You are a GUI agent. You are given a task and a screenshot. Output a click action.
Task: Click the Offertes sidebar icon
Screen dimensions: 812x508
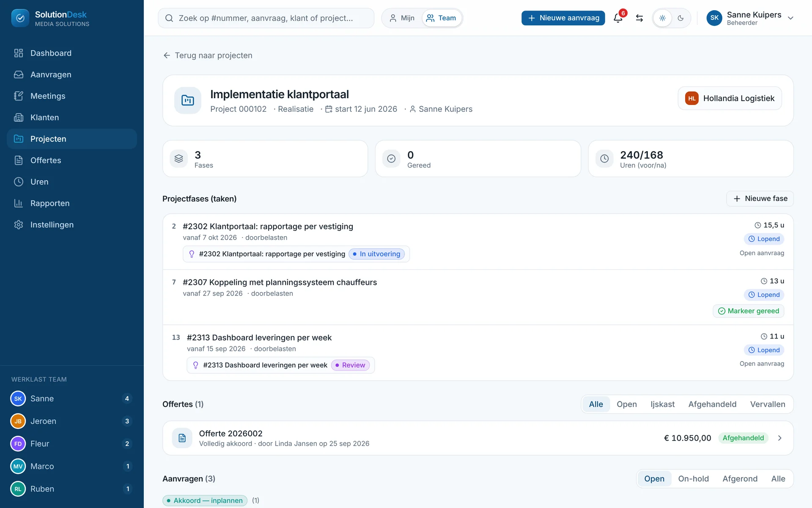coord(19,160)
